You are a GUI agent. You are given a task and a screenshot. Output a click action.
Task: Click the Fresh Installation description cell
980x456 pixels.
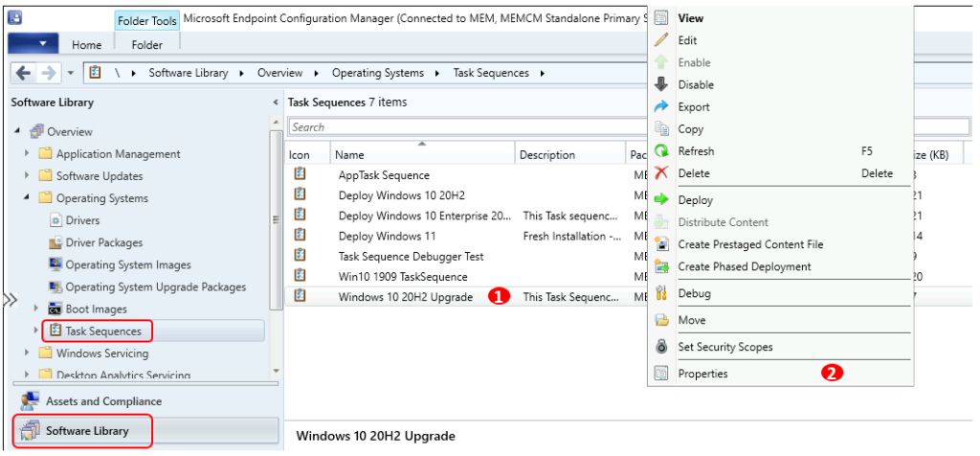(x=570, y=236)
